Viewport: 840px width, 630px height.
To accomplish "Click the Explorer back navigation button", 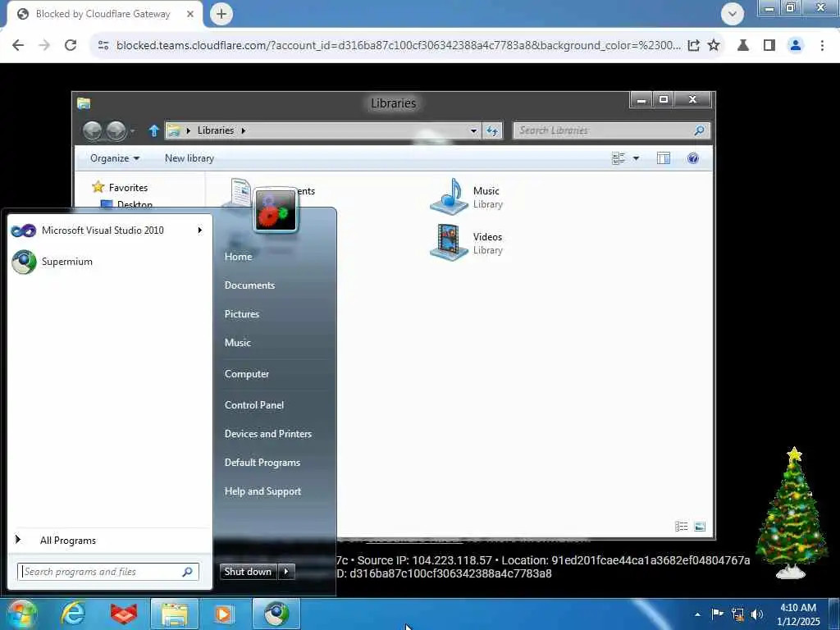I will point(92,130).
